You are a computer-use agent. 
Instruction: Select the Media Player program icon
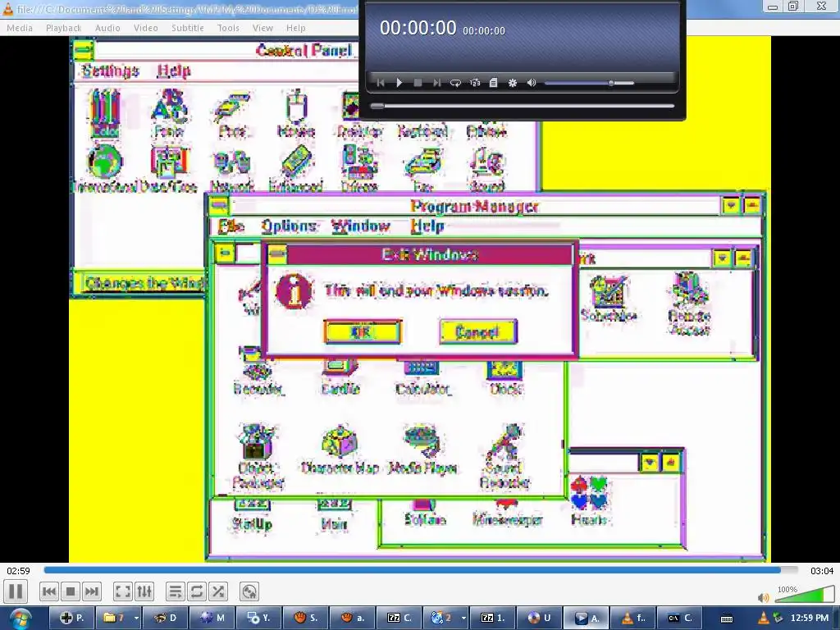coord(422,450)
